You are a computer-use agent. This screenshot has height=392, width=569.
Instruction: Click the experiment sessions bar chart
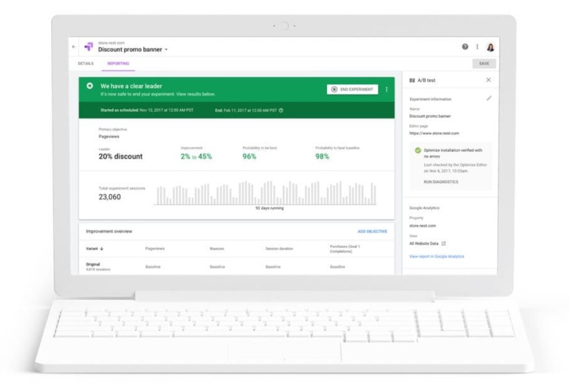266,193
